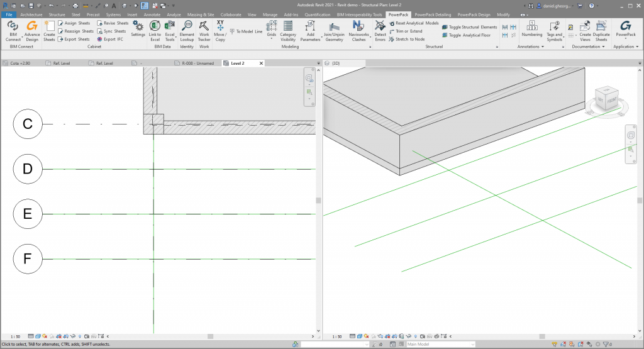Toggle Thin Lines in quick access toolbar
Screen dimensions: 644x349
click(x=145, y=6)
